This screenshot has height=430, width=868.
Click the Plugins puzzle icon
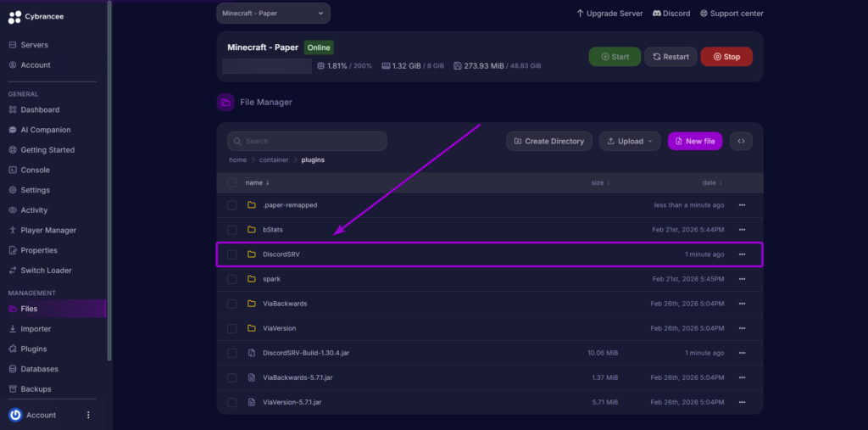13,349
